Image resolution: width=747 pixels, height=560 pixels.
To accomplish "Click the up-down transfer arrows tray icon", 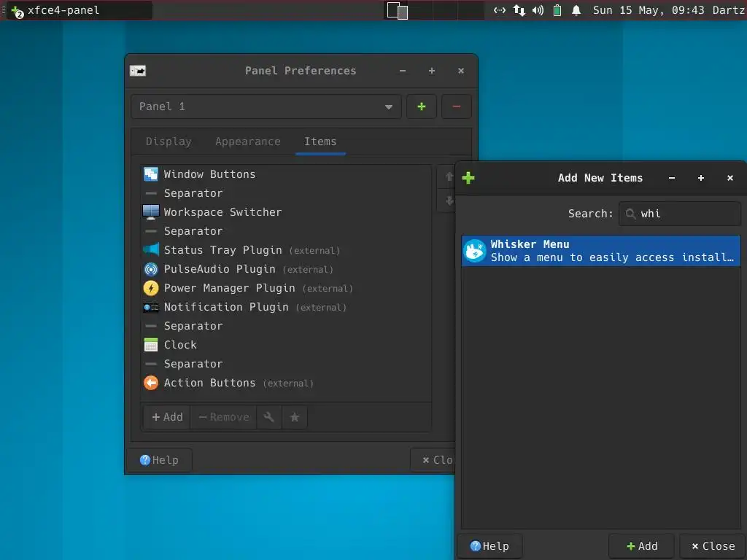I will click(x=519, y=10).
